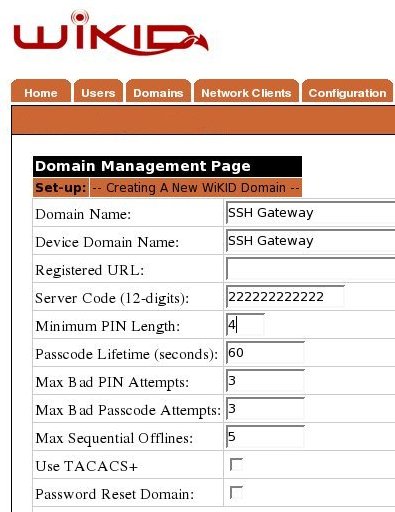Click the Password Reset Domain: label

114,494
